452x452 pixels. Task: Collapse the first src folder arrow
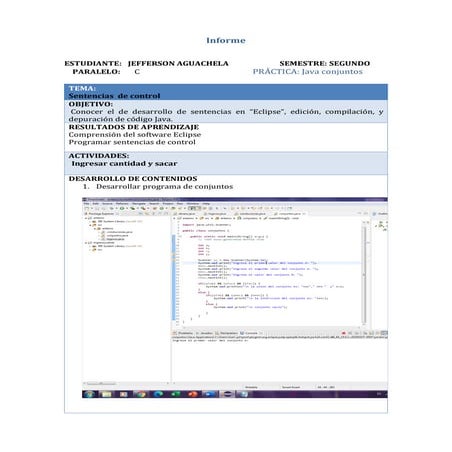pyautogui.click(x=91, y=225)
